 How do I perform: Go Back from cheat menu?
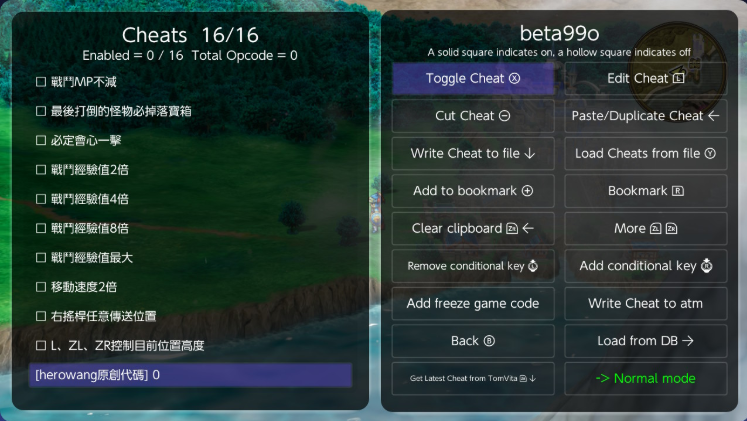tap(473, 341)
